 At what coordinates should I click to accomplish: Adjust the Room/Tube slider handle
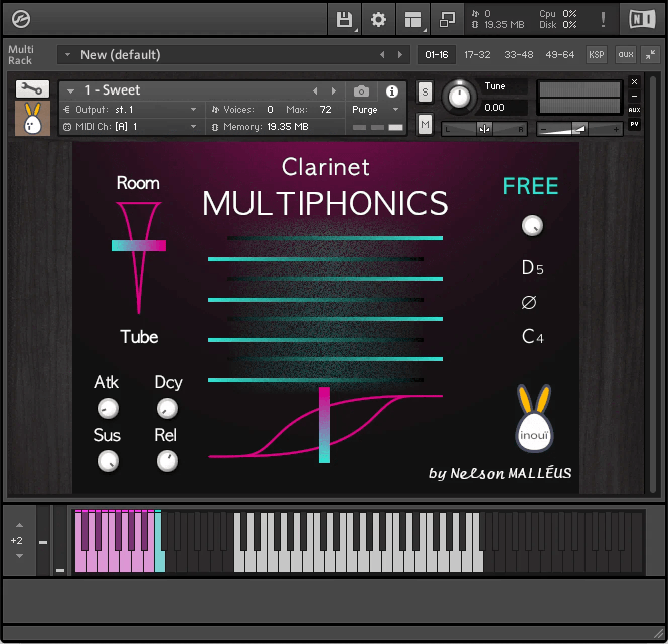138,245
